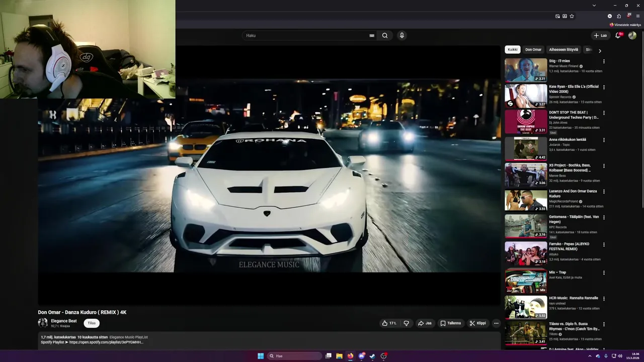644x362 pixels.
Task: Click the YouTube search magnifier button
Action: coord(385,36)
